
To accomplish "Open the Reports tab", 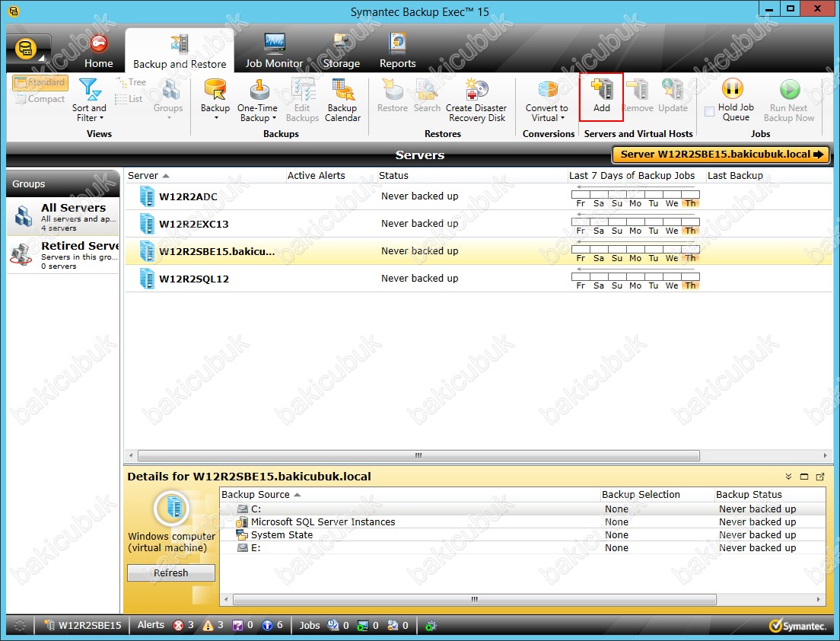I will (x=397, y=52).
